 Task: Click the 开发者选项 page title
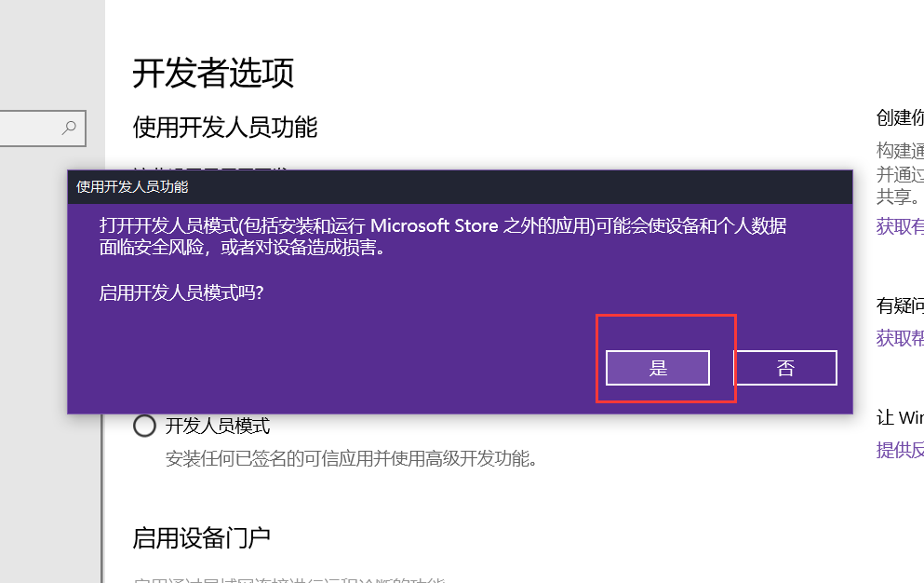pyautogui.click(x=213, y=74)
